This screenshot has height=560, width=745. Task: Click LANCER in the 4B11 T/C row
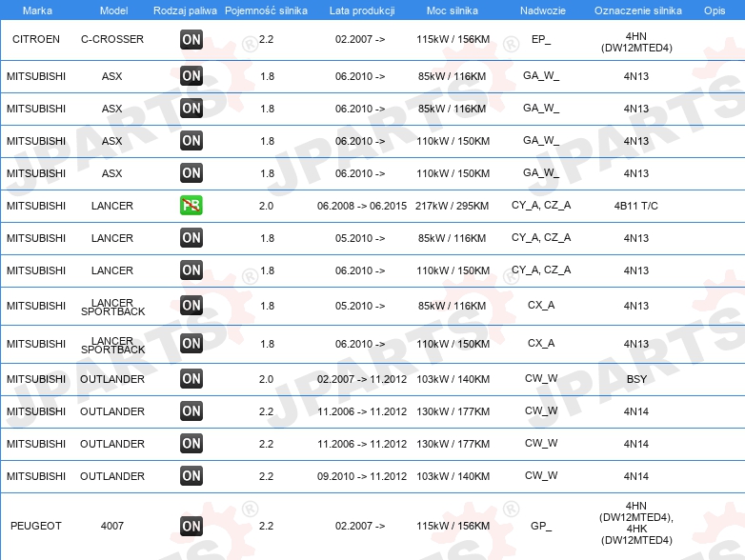tap(112, 206)
